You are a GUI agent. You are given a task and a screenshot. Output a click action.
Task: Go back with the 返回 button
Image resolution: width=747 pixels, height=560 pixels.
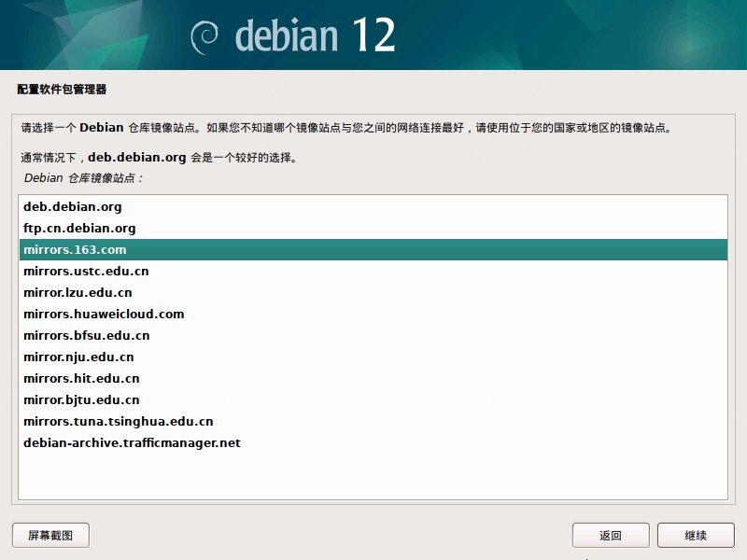611,536
